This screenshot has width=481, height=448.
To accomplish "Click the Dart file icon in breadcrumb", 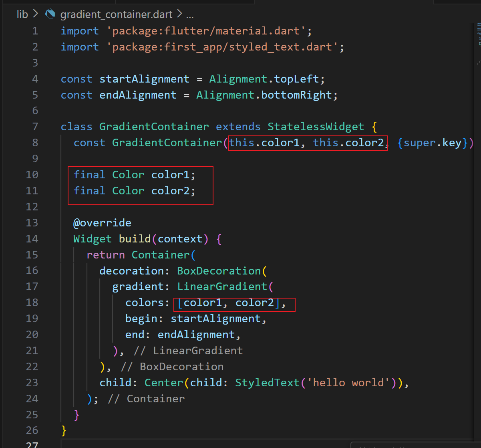I will (x=50, y=14).
